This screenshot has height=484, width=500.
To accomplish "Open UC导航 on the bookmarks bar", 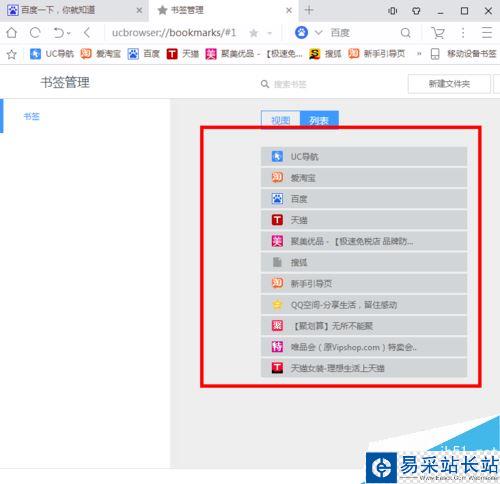I will click(x=52, y=54).
